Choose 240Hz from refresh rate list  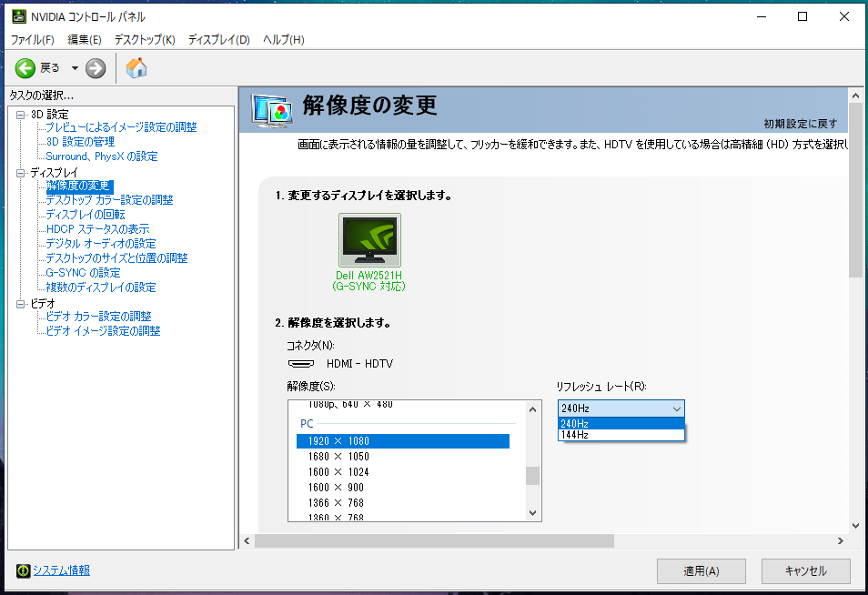[621, 423]
